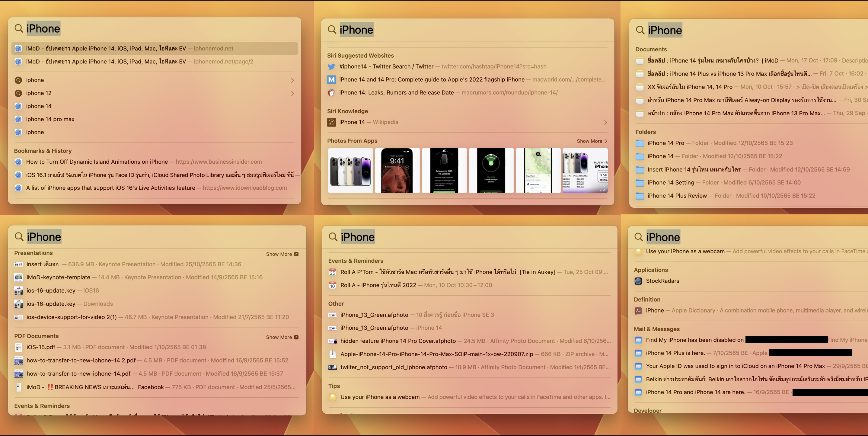Click the StockRadars application icon
The image size is (868, 436).
pos(638,281)
